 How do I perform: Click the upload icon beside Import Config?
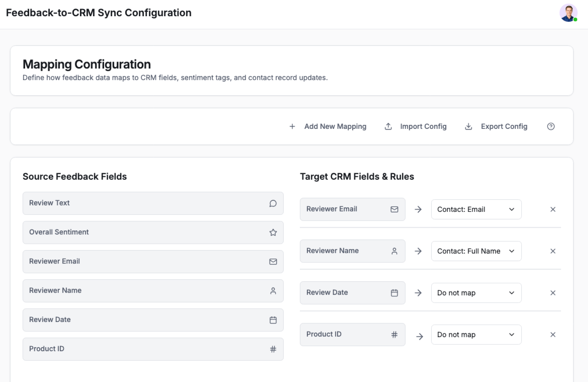[x=388, y=126]
